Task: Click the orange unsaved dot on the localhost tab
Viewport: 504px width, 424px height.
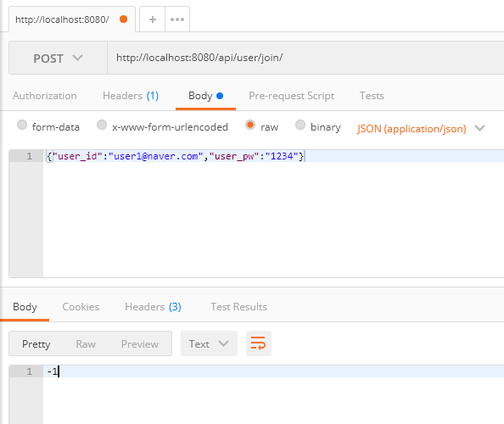Action: coord(123,20)
